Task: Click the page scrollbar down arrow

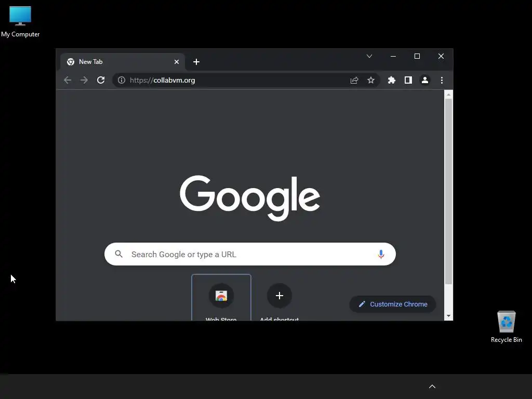Action: click(448, 316)
